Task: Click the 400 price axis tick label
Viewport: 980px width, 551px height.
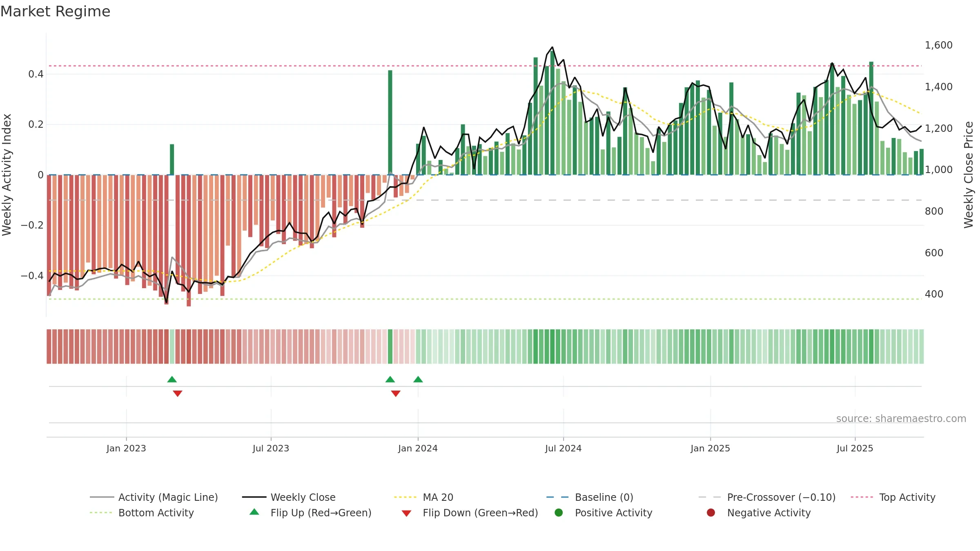Action: coord(934,294)
